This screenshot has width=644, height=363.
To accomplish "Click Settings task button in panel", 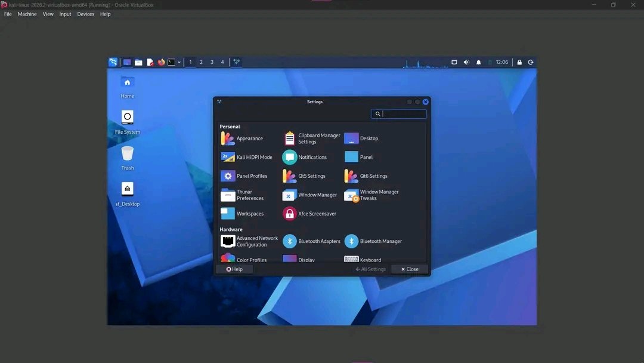I will [x=236, y=62].
